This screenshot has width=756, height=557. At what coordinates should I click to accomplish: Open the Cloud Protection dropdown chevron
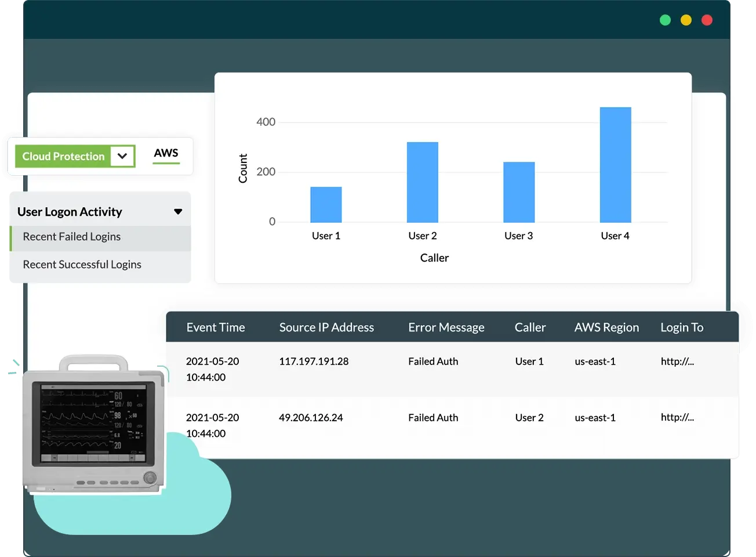[122, 156]
